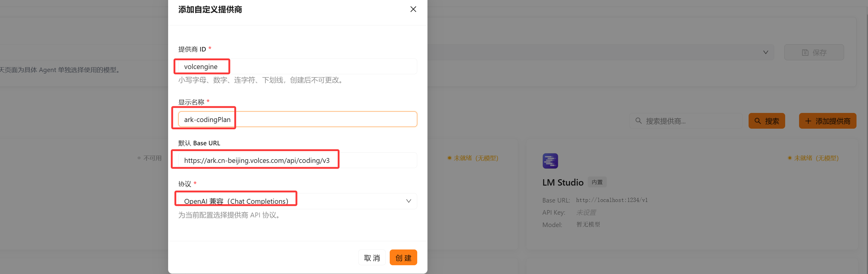Close the 添加自定义提供商 dialog
Viewport: 868px width, 274px height.
point(413,9)
